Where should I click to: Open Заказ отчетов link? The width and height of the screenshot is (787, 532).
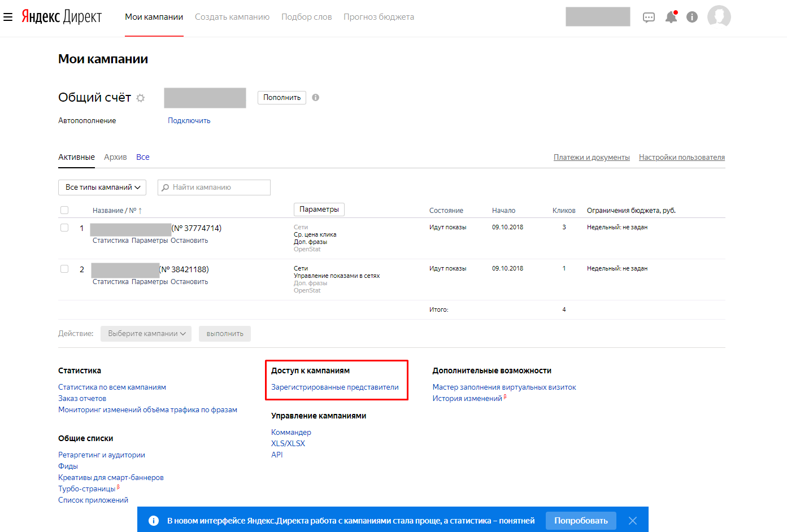tap(82, 399)
